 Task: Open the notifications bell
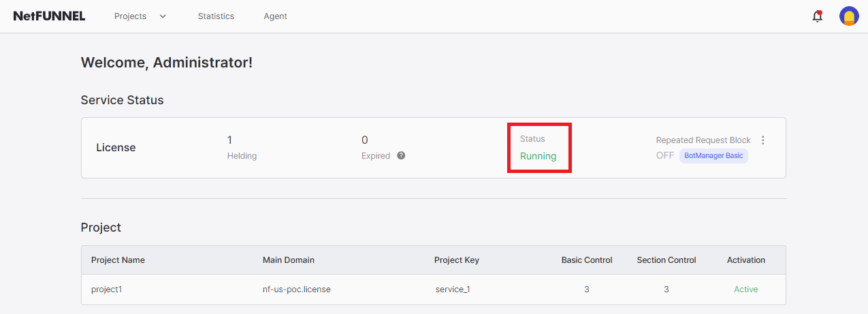[817, 16]
